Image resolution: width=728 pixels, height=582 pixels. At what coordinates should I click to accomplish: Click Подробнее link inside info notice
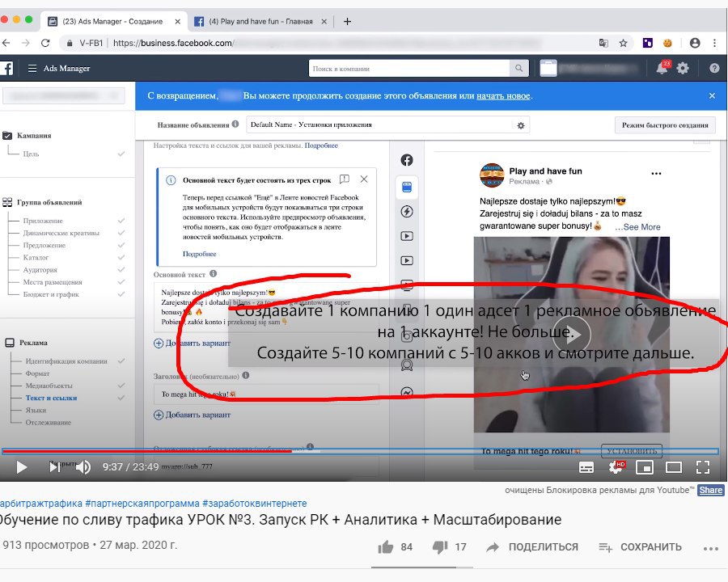click(x=199, y=254)
